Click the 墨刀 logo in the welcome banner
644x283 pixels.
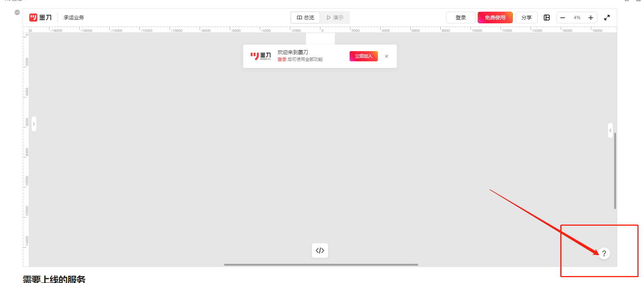[x=260, y=56]
